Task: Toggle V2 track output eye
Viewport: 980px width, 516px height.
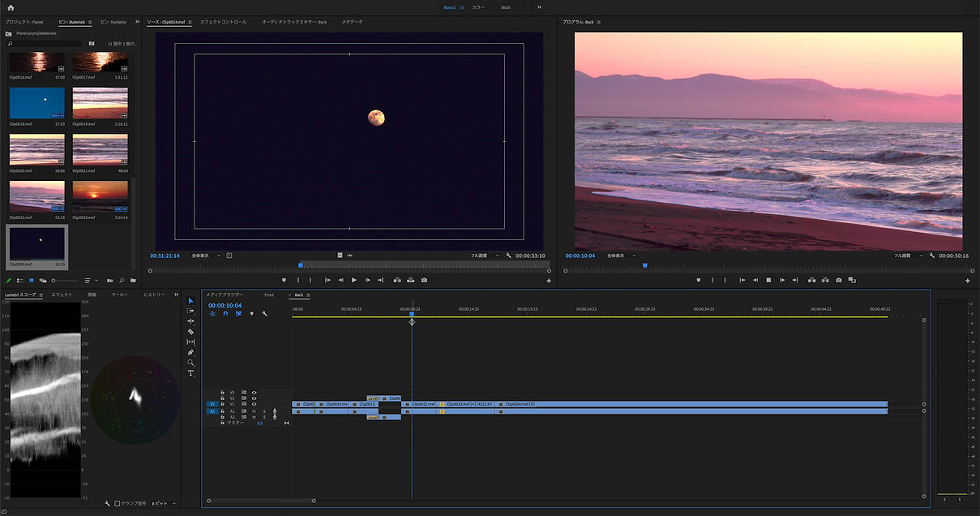Action: pos(254,398)
